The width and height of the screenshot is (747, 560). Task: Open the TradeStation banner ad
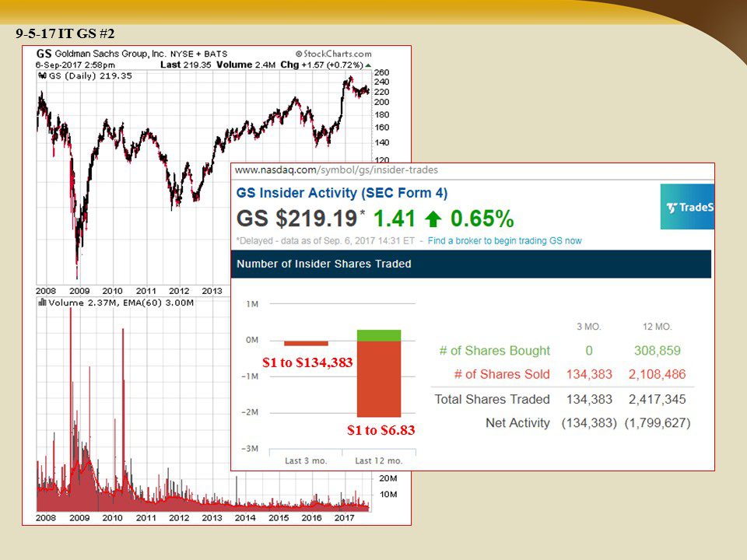tap(687, 207)
